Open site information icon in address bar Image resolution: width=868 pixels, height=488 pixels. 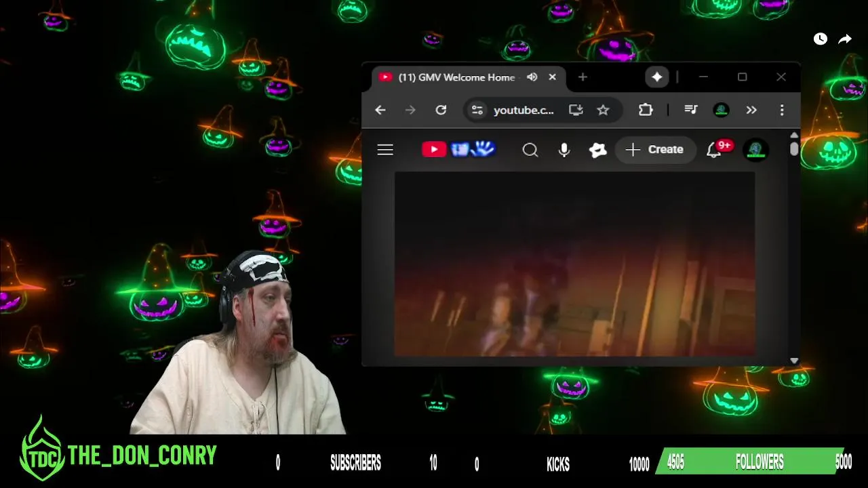[477, 110]
